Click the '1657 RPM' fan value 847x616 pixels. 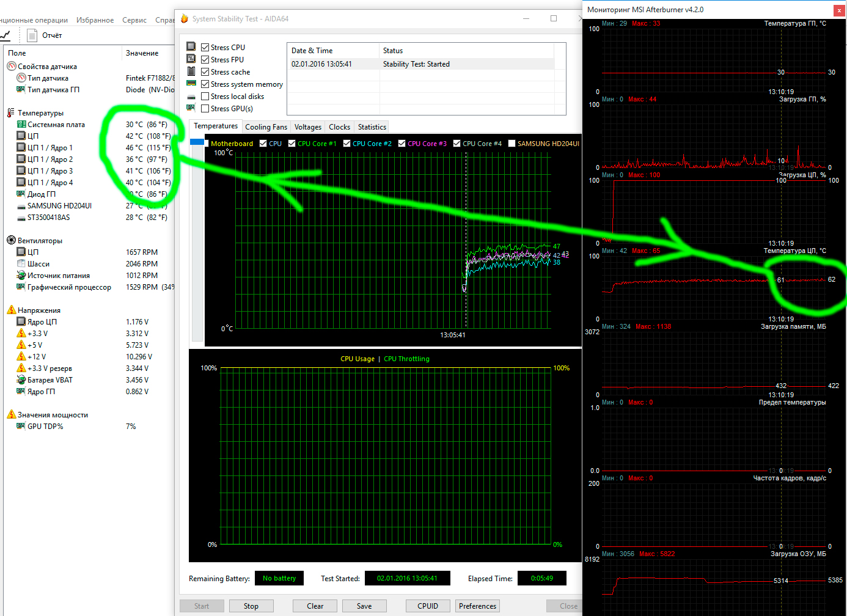coord(142,252)
